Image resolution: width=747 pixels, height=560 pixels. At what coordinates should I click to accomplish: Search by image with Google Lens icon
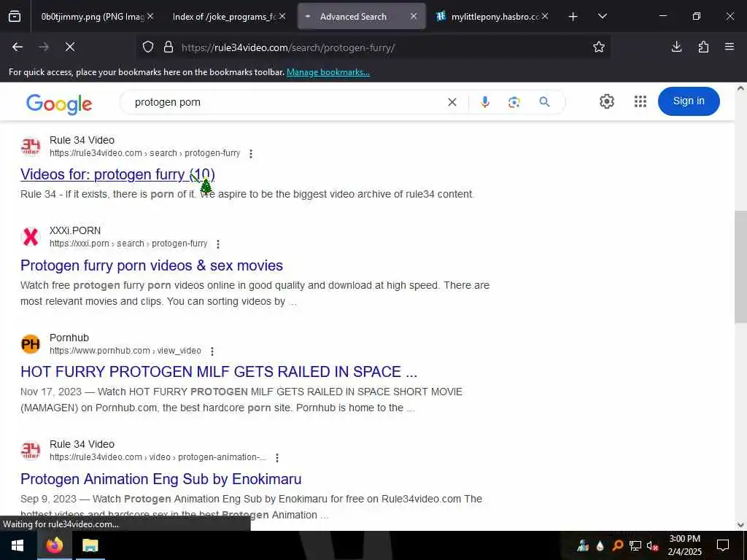(x=514, y=102)
